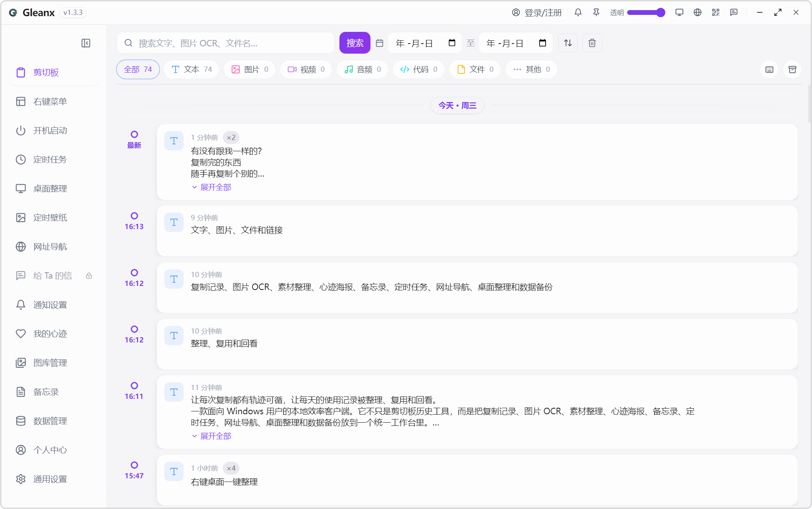This screenshot has height=509, width=812.
Task: Select the 其他 filter tab
Action: tap(531, 69)
